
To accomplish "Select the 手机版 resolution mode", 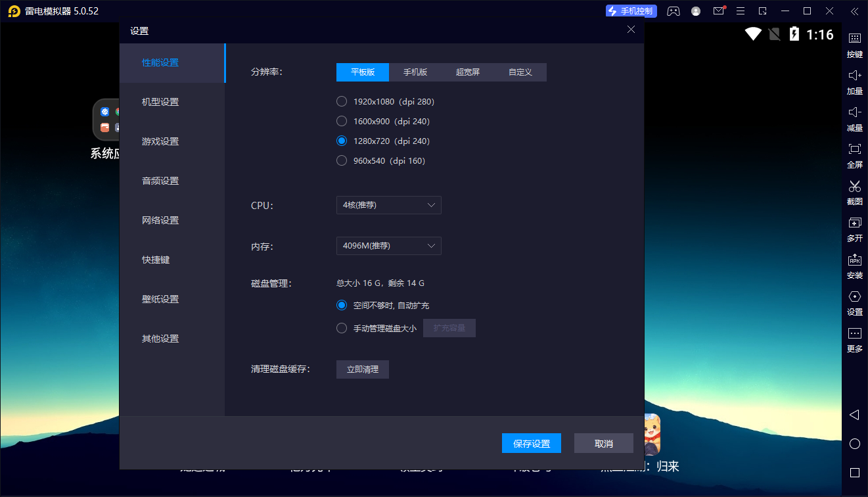I will (x=415, y=72).
